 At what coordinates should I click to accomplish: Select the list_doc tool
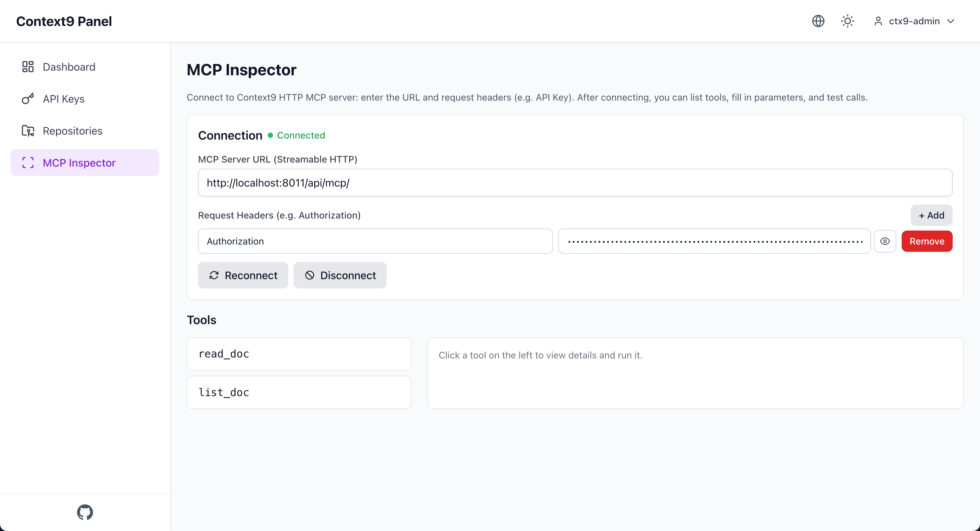299,392
